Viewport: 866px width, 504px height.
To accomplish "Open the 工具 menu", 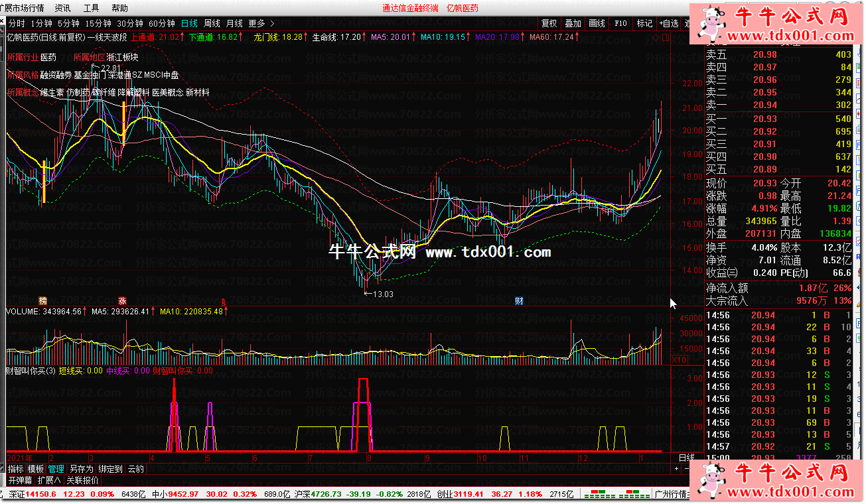I will pos(92,8).
